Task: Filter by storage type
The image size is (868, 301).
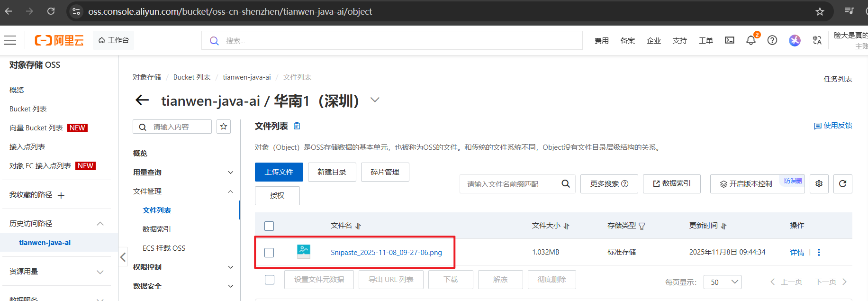Action: (x=642, y=226)
